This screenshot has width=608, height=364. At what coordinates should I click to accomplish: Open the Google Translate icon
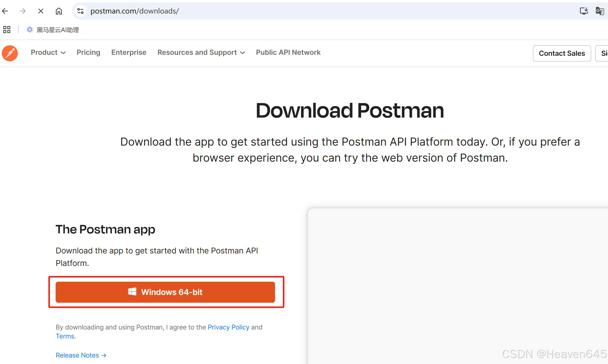600,11
